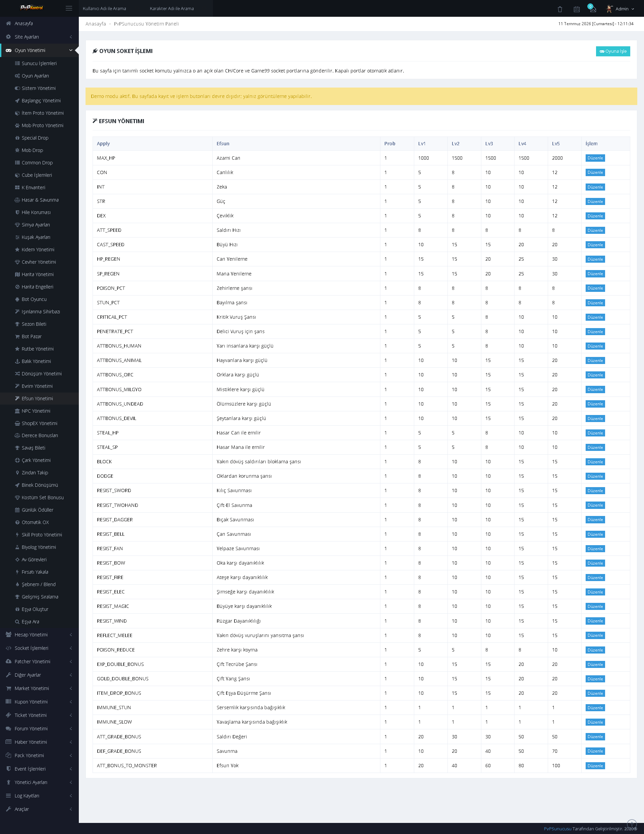Click the Patcher Yönetimi cloud icon
Viewport: 644px width, 834px height.
click(x=8, y=661)
